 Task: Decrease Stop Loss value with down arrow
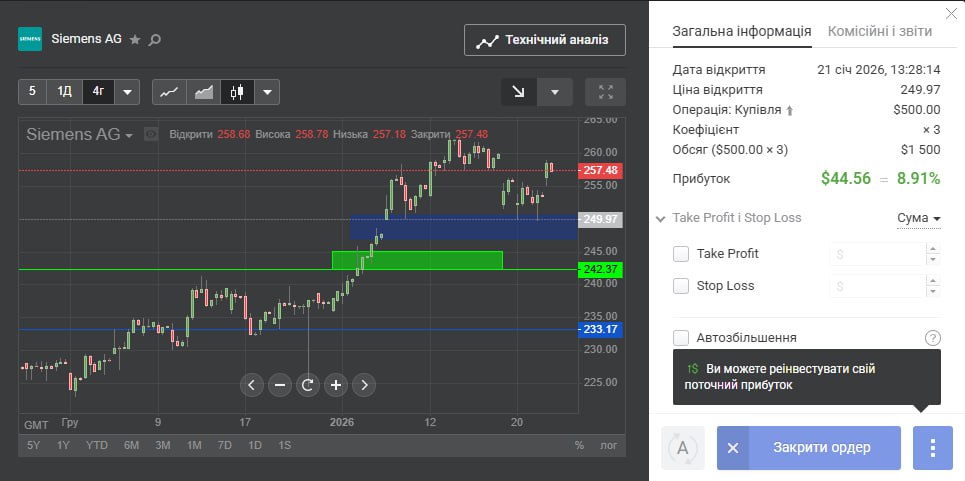tap(934, 292)
